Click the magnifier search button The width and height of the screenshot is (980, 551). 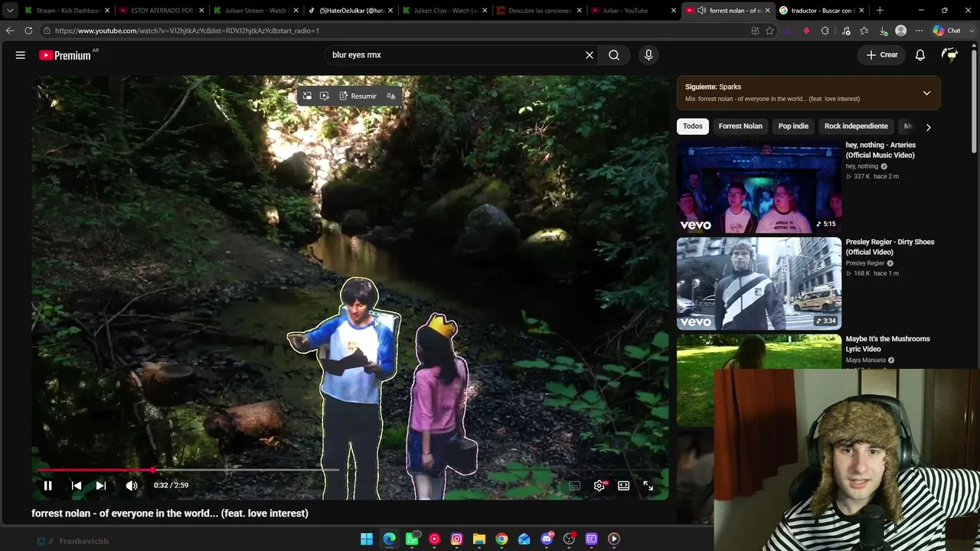tap(614, 55)
